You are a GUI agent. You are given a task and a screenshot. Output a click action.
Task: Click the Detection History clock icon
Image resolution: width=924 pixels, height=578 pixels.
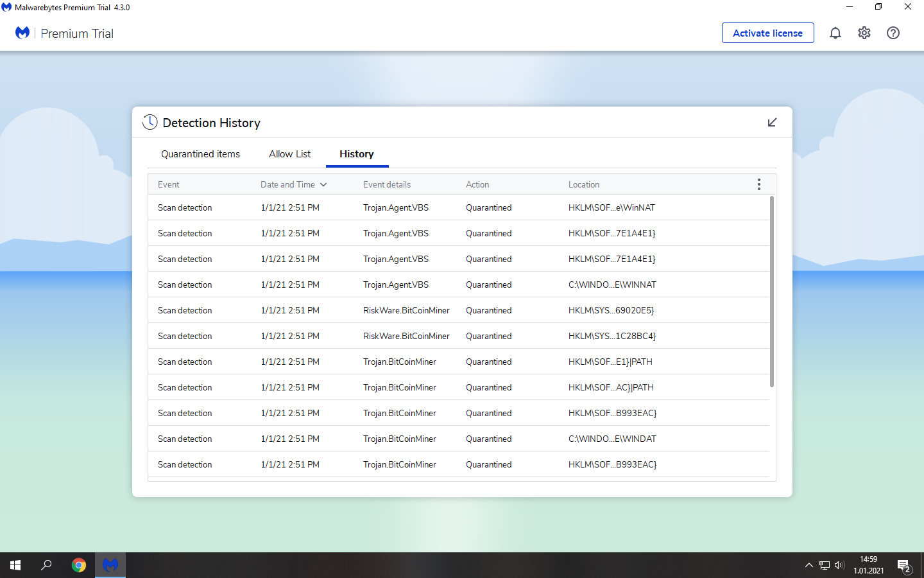point(150,122)
